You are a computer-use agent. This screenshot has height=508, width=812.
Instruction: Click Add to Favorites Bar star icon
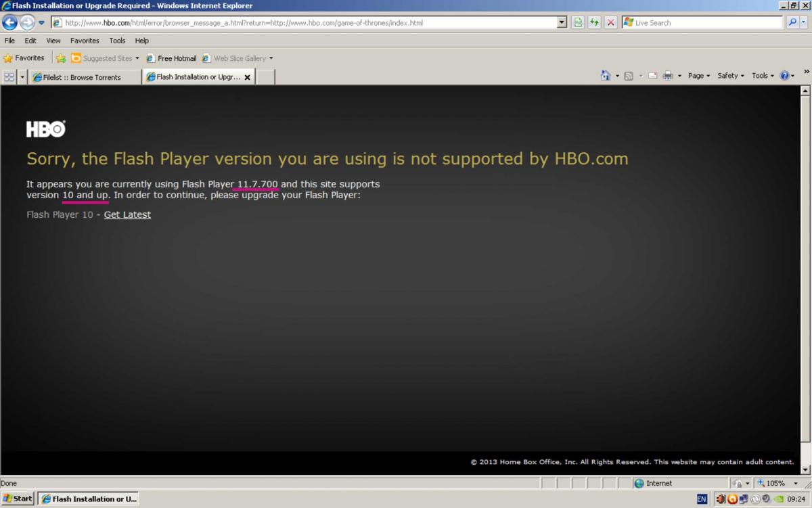click(61, 58)
